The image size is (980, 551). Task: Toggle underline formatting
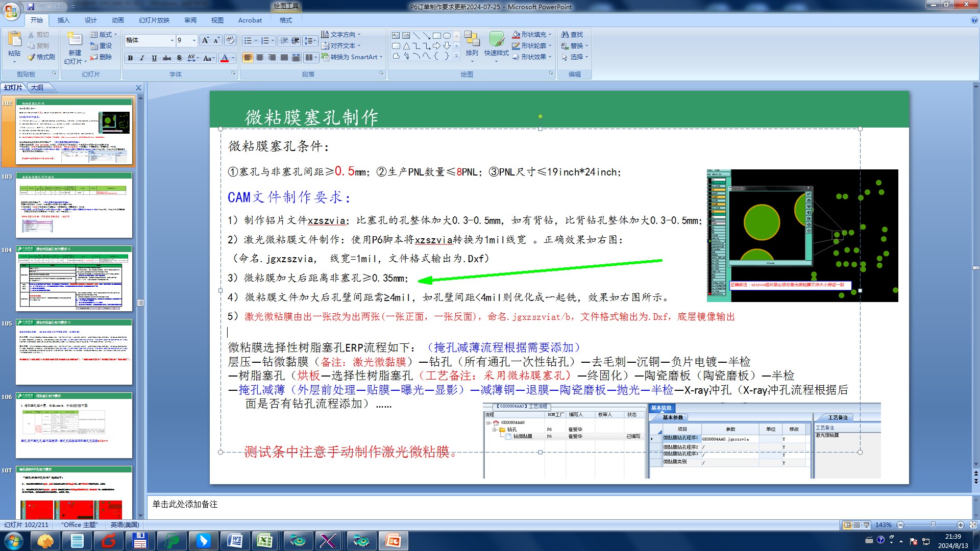[154, 58]
